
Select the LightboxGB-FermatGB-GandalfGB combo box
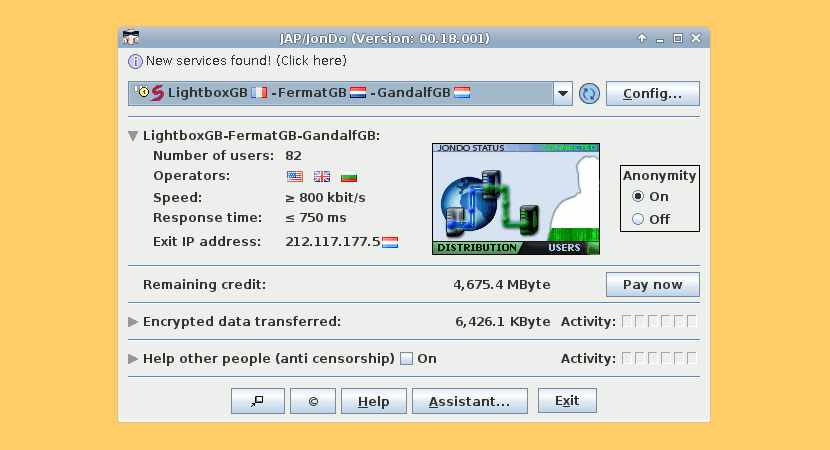350,94
